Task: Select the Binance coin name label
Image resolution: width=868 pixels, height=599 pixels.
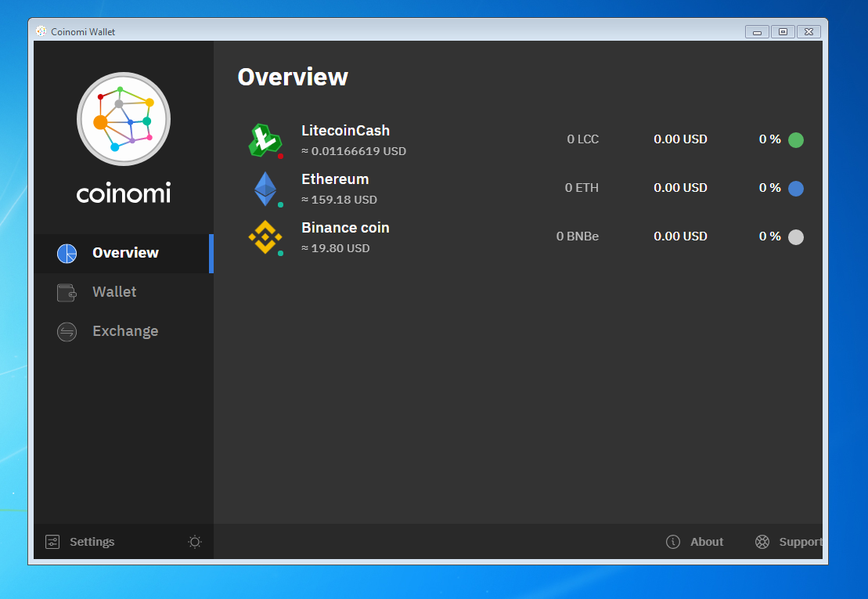Action: click(345, 228)
